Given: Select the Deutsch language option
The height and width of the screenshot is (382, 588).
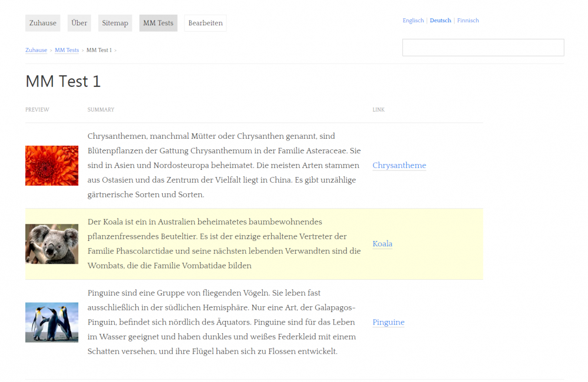Looking at the screenshot, I should pyautogui.click(x=440, y=20).
